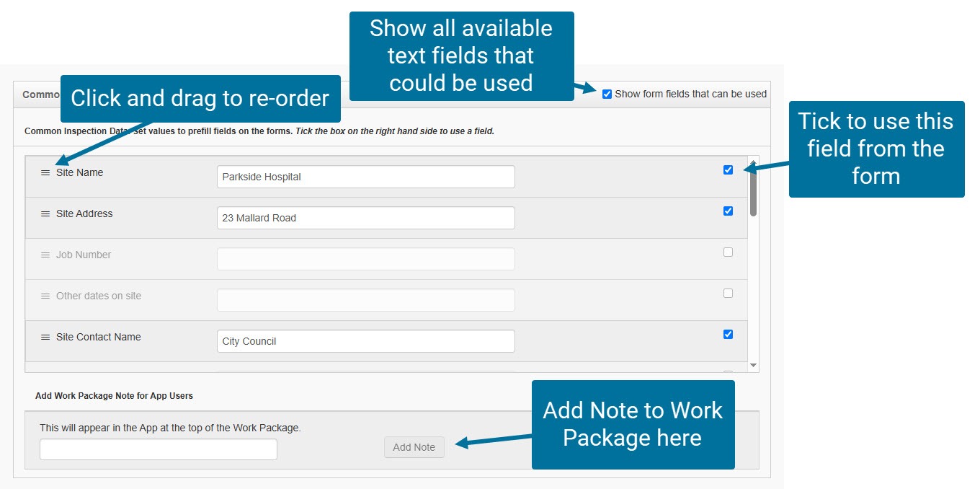Click the Site Address field with 23 Mallard Road
This screenshot has width=980, height=489.
coord(365,218)
